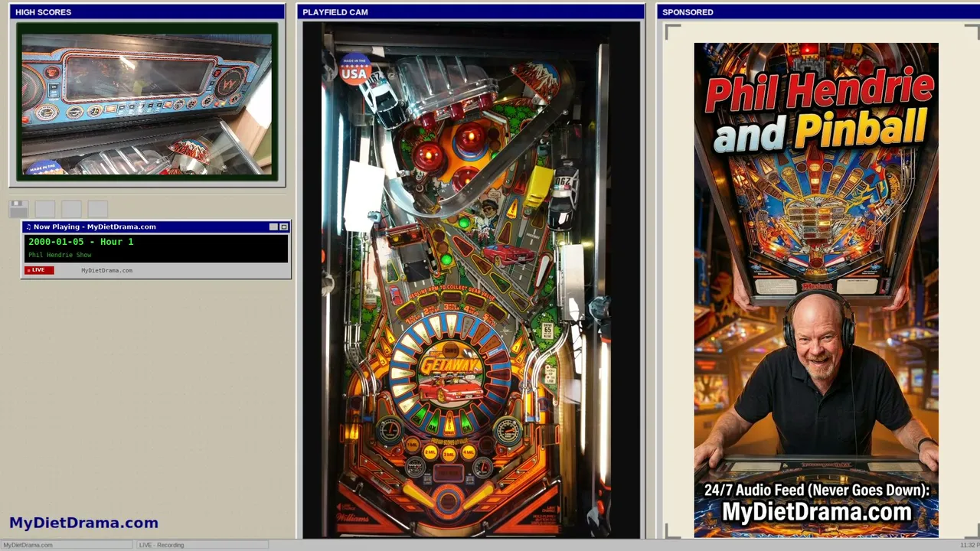Click the red LIVE indicator badge
The height and width of the screenshot is (551, 980).
pyautogui.click(x=39, y=270)
